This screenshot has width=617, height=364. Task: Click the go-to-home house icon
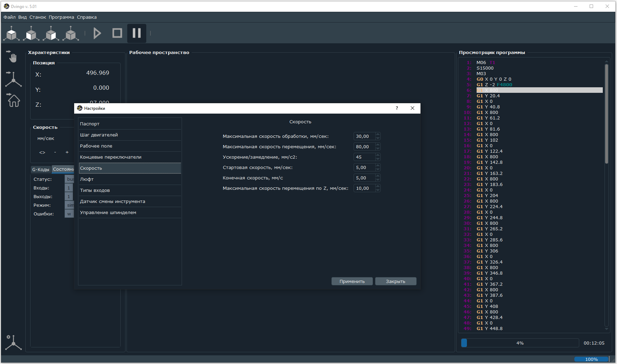click(x=14, y=100)
